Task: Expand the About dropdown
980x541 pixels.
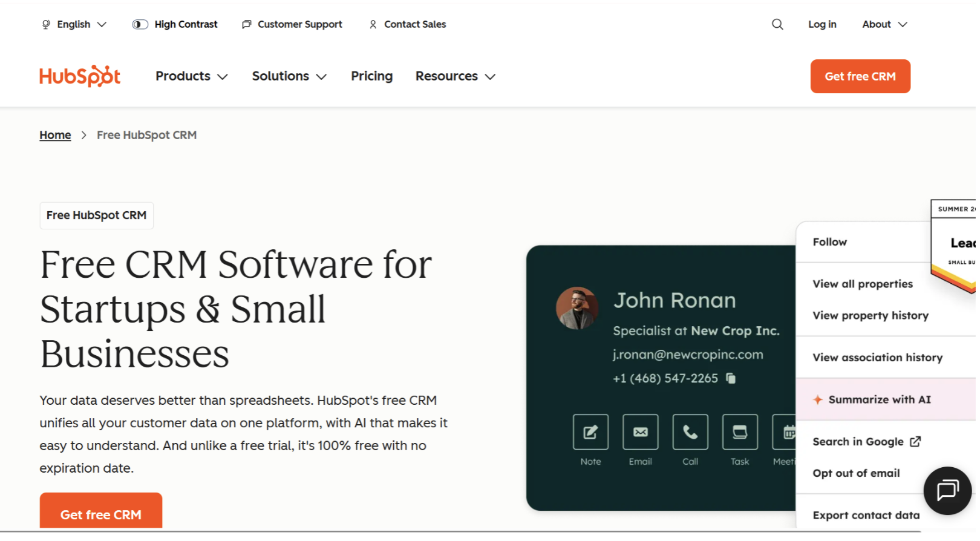Action: 885,24
